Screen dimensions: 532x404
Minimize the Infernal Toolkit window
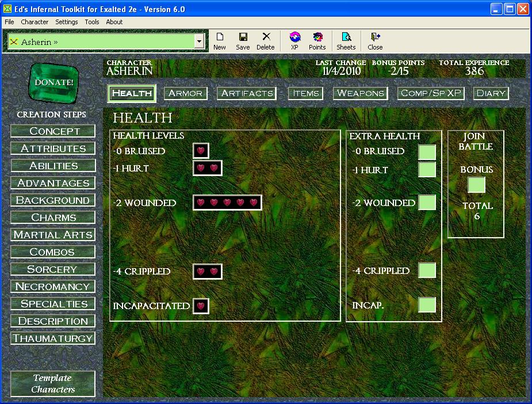(496, 9)
